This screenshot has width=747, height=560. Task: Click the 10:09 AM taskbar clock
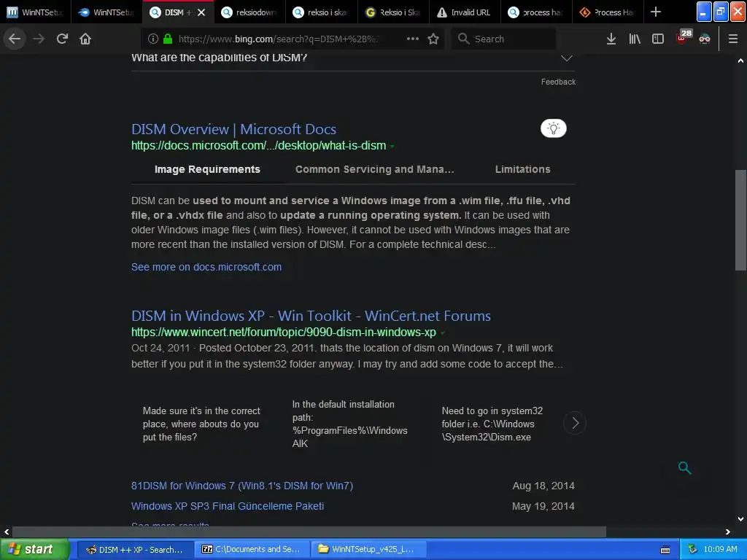coord(720,550)
